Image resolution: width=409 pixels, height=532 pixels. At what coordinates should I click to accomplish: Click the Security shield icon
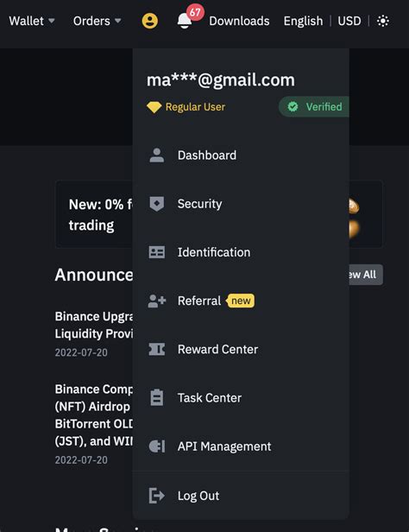click(x=156, y=204)
